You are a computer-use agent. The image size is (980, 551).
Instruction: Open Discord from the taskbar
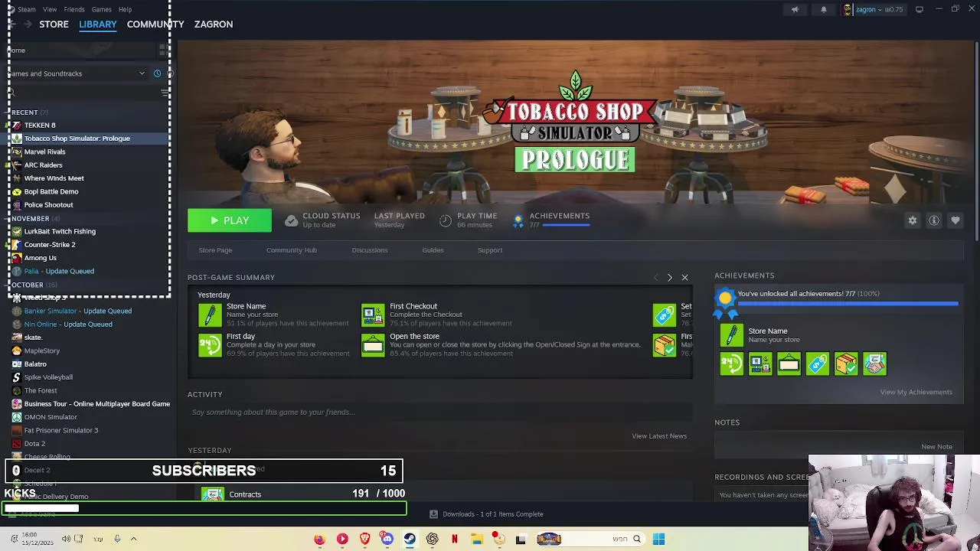(387, 539)
